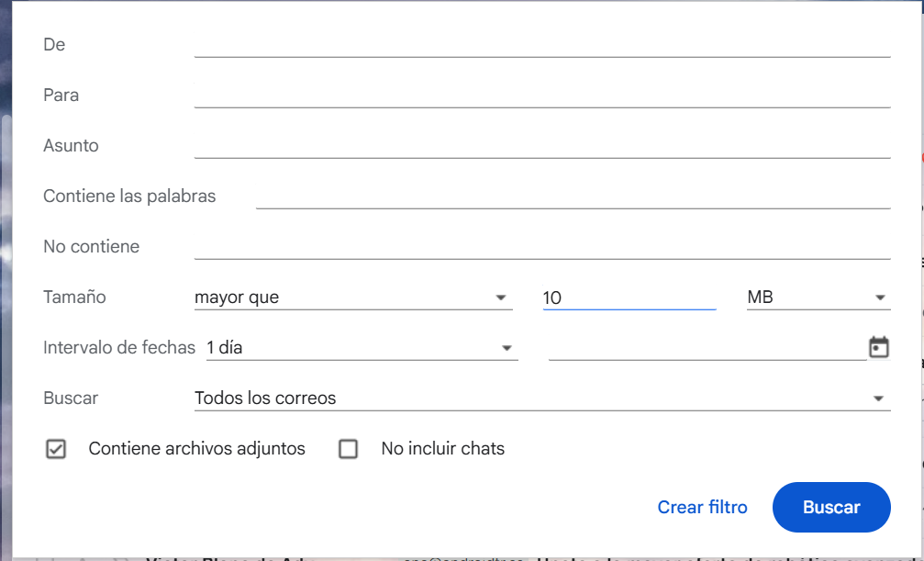Click the 'No incluir chats' label text
Image resolution: width=924 pixels, height=561 pixels.
(442, 449)
